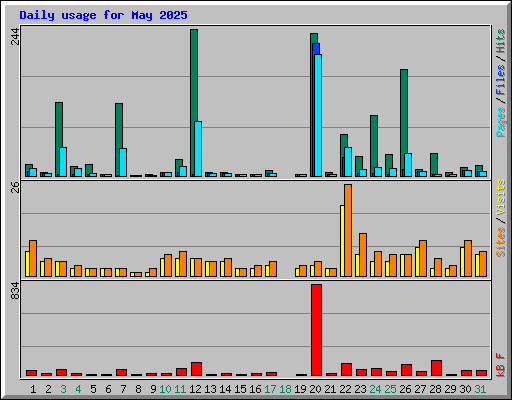Click the green day 18 axis label

(x=285, y=389)
